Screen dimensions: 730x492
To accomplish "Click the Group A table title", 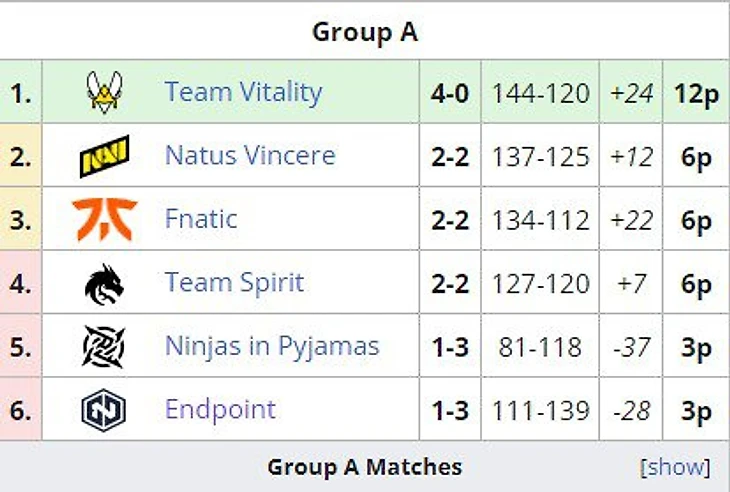I will click(364, 32).
